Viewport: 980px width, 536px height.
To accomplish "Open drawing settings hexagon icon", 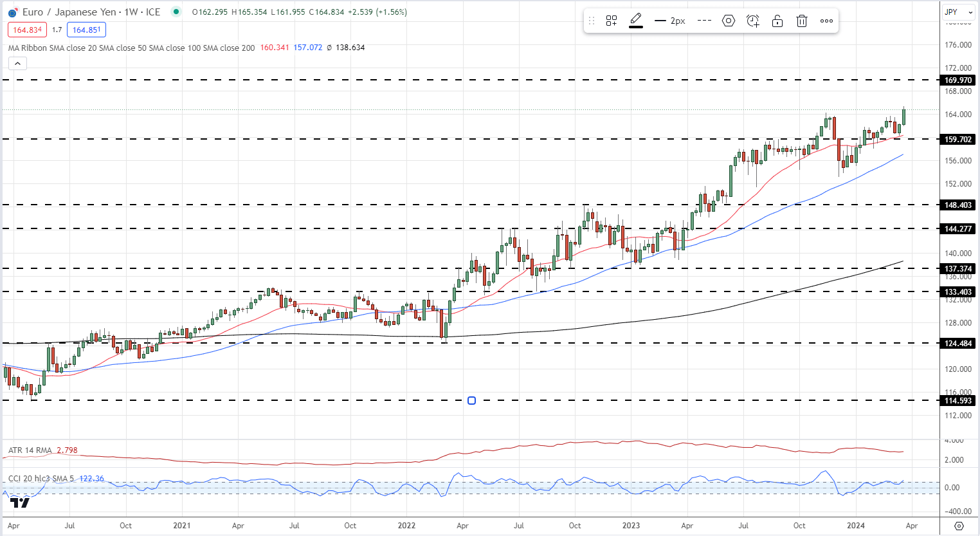I will coord(729,21).
